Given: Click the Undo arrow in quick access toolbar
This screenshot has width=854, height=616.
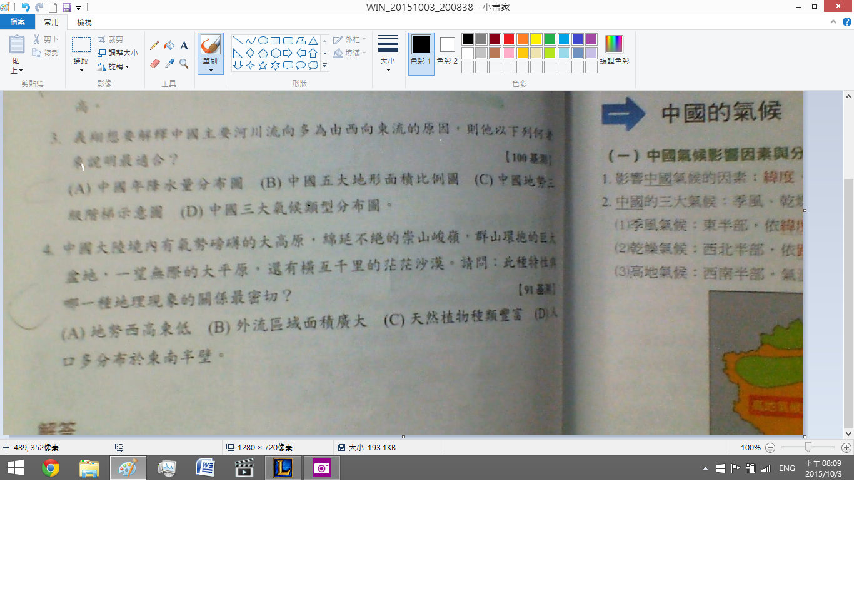Looking at the screenshot, I should tap(26, 8).
